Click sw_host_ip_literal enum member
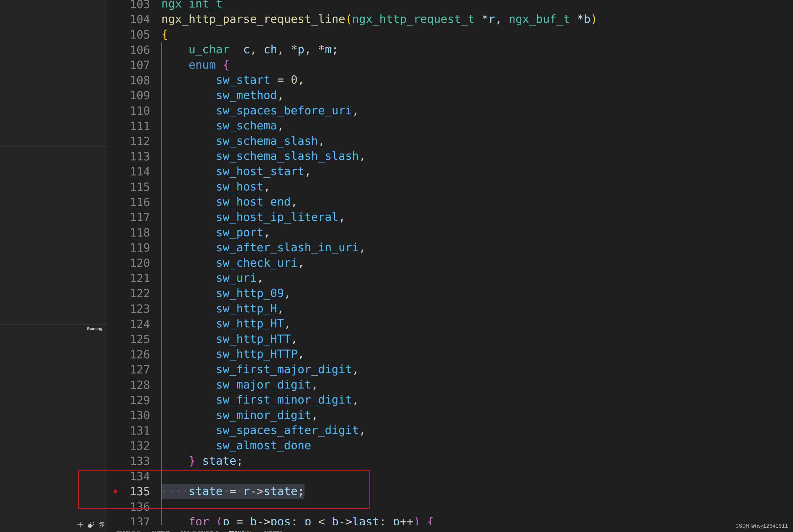 click(x=277, y=217)
